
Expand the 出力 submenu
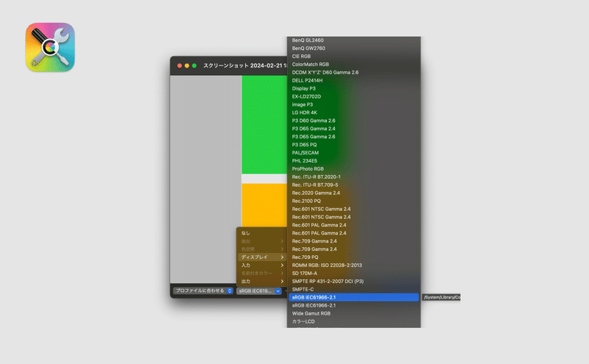[x=262, y=281]
